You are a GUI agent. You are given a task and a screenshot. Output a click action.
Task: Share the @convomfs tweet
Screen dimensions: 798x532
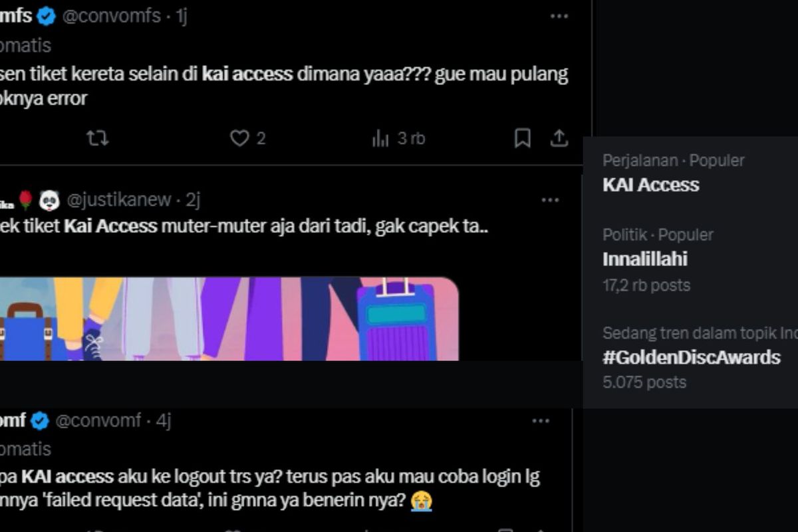tap(559, 138)
